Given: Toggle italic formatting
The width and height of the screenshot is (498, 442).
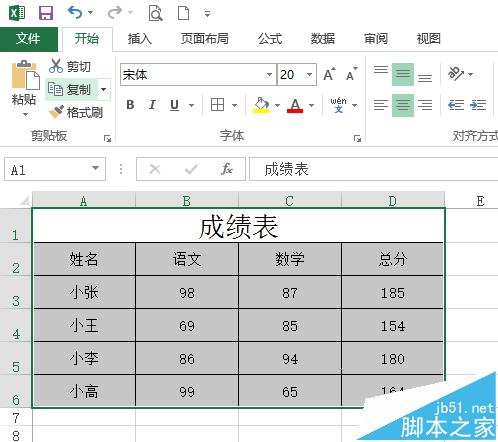Looking at the screenshot, I should [x=152, y=105].
